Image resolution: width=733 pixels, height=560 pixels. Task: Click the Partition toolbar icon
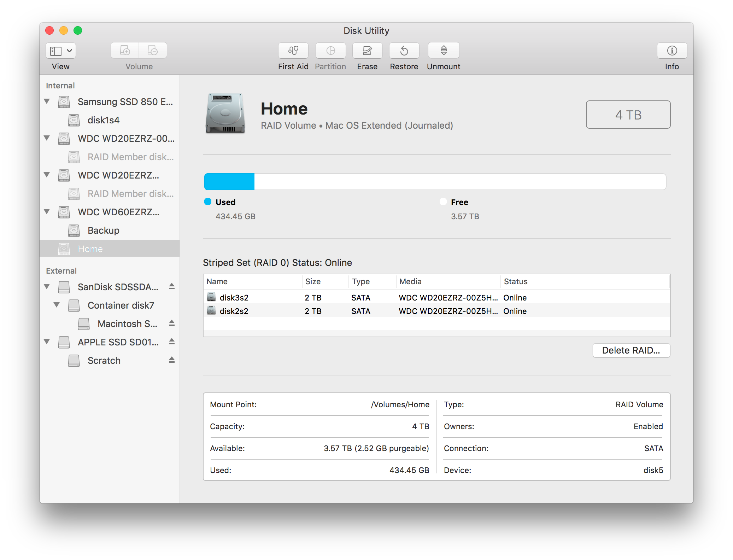[330, 51]
